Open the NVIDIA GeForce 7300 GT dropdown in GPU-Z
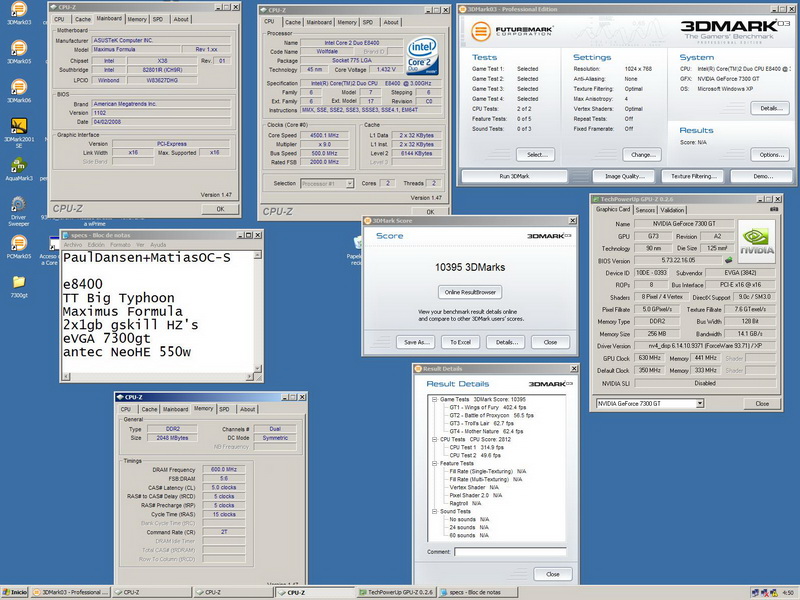Screen dimensions: 800x600 point(700,404)
